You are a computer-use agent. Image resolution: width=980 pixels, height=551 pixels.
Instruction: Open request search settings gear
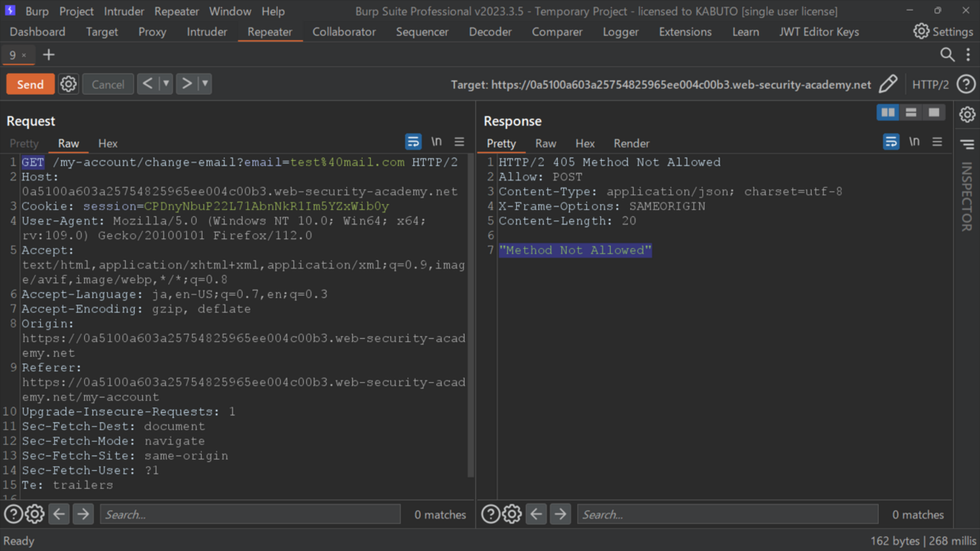pyautogui.click(x=34, y=514)
